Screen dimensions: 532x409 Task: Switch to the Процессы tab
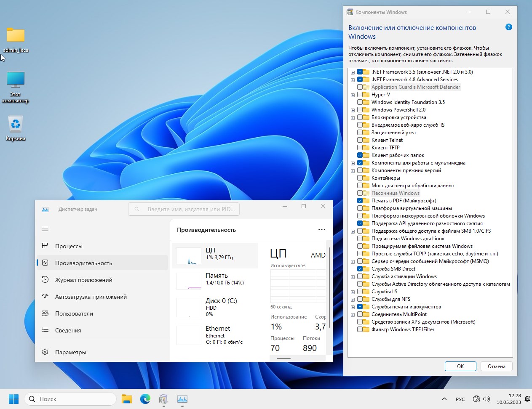[x=69, y=246]
